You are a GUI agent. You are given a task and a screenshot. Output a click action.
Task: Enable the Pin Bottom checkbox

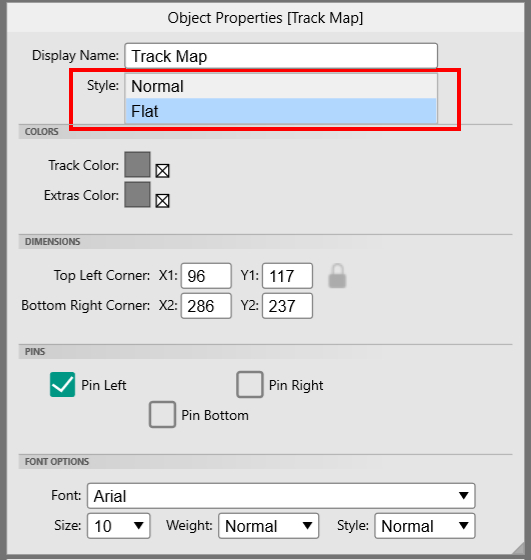[162, 415]
